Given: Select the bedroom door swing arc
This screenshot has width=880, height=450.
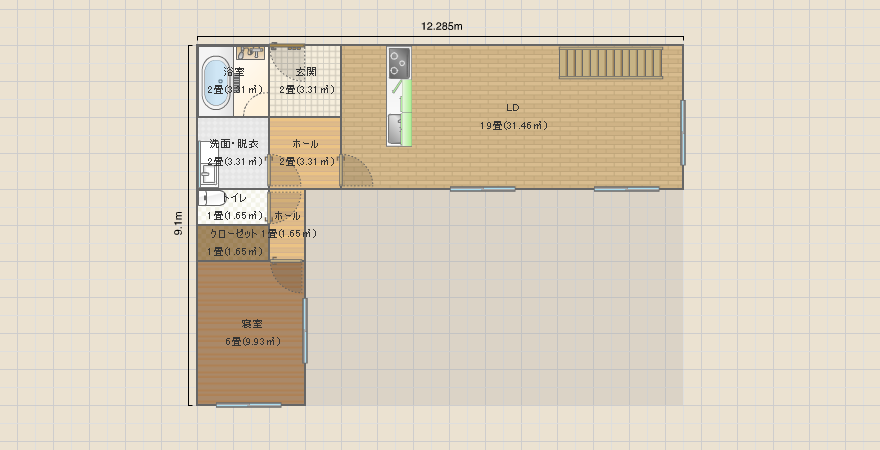Looking at the screenshot, I should [x=287, y=277].
